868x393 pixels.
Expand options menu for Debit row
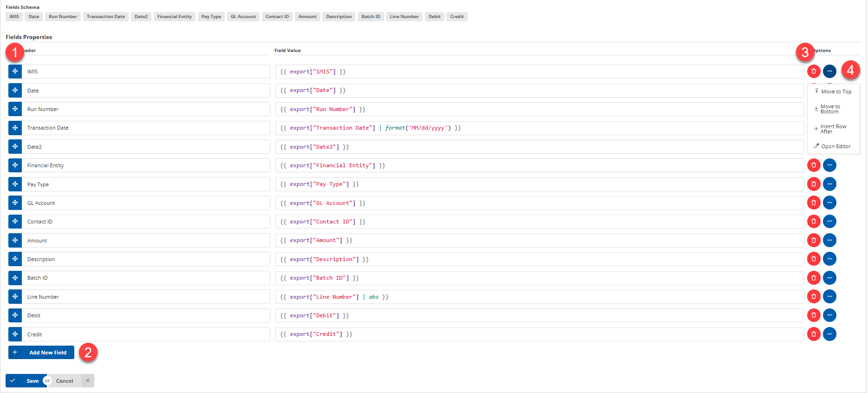829,315
